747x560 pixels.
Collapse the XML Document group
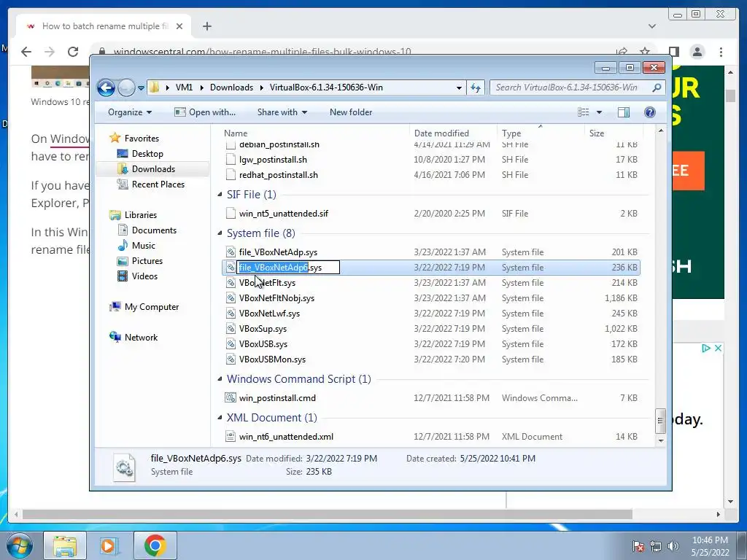(x=220, y=418)
